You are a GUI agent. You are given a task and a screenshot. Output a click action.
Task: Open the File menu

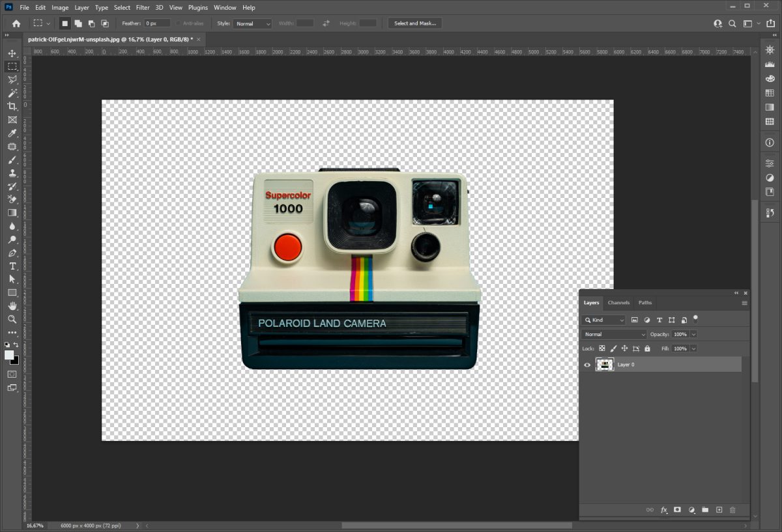pos(24,7)
